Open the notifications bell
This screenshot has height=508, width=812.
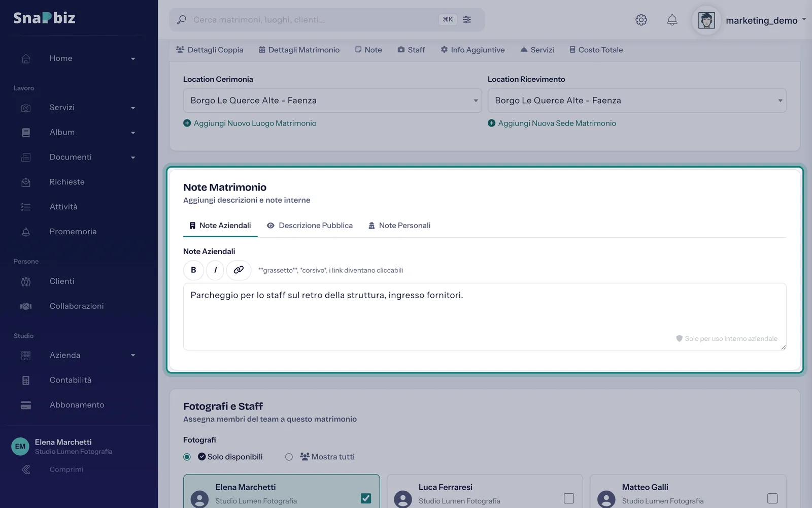pos(672,20)
